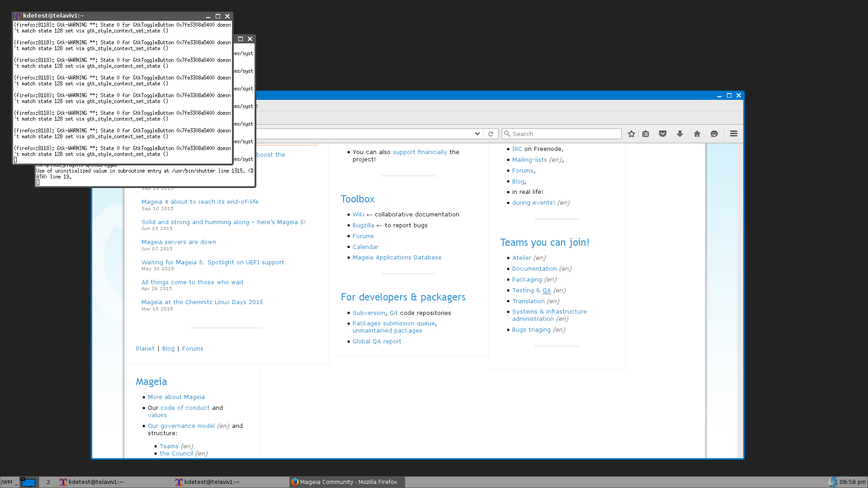The image size is (868, 488).
Task: Open the Firefox bookmarks list icon
Action: pos(646,134)
